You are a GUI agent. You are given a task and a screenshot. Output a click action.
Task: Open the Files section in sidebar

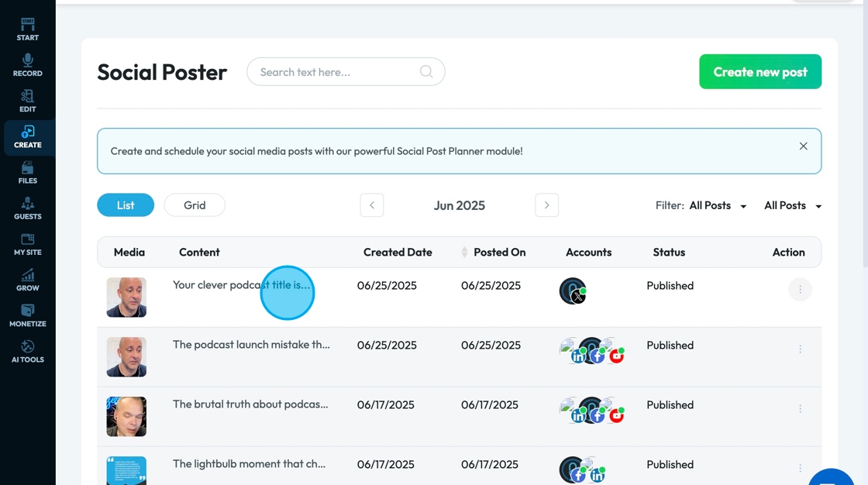(28, 173)
